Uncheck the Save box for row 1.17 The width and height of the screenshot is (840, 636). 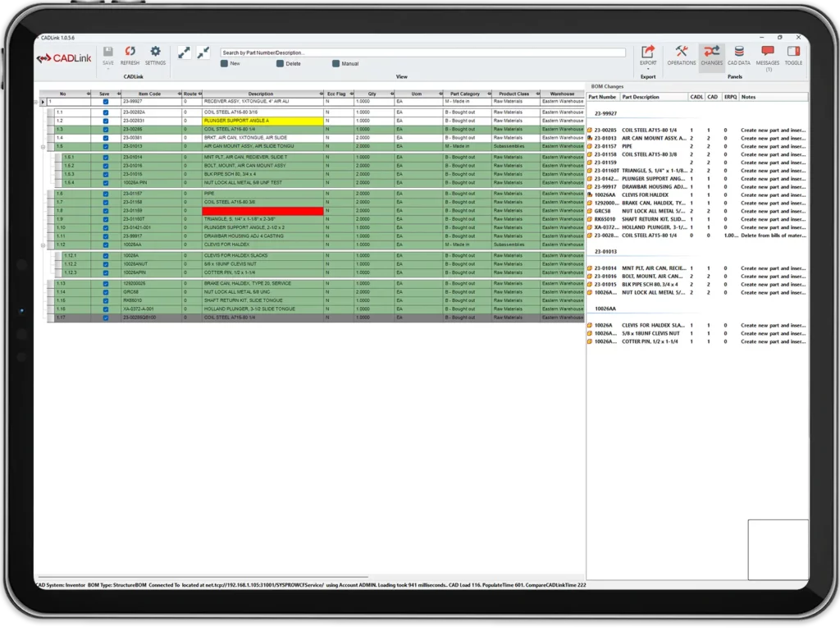tap(106, 318)
